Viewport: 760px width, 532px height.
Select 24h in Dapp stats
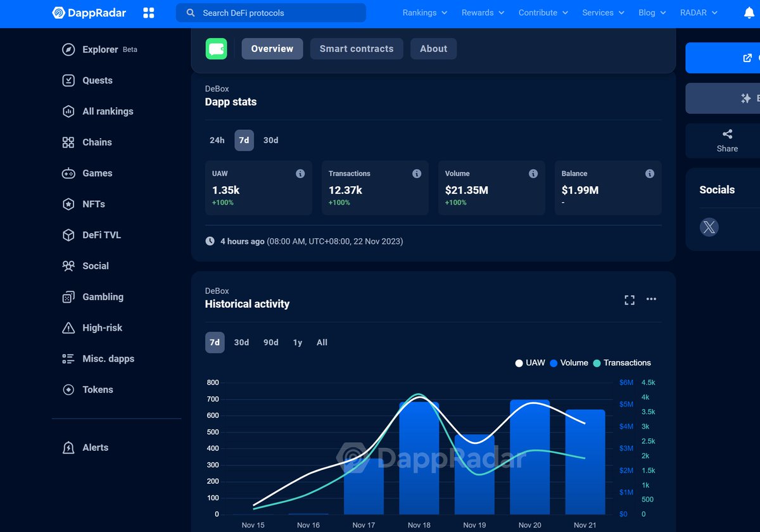click(217, 141)
